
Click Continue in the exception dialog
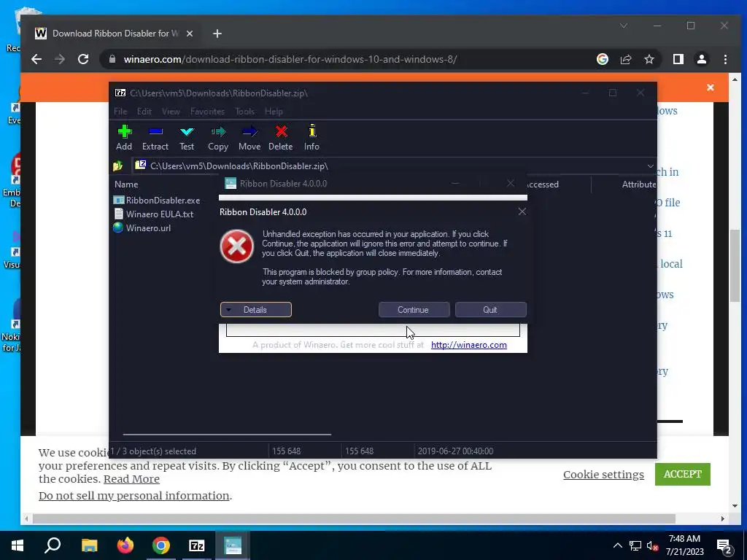tap(414, 310)
